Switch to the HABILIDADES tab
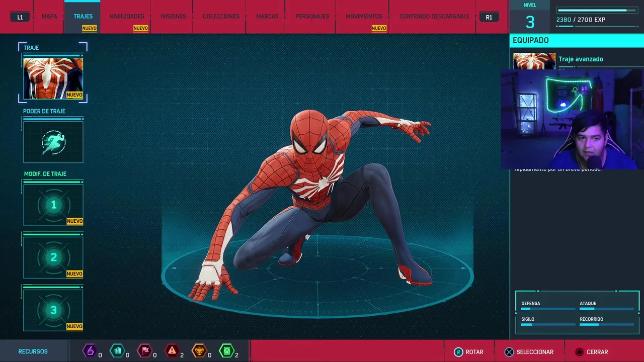Viewport: 644px width, 362px height. (x=127, y=17)
